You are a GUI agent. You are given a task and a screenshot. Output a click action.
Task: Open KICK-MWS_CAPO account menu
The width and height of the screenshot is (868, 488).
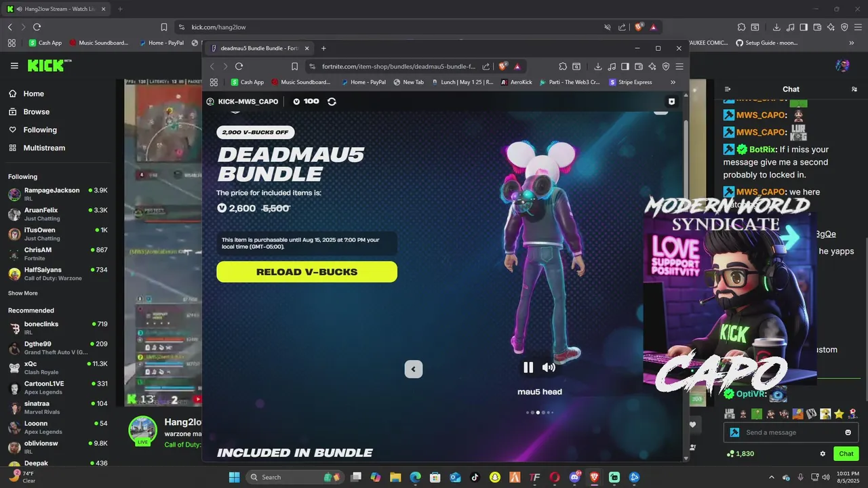tap(243, 101)
